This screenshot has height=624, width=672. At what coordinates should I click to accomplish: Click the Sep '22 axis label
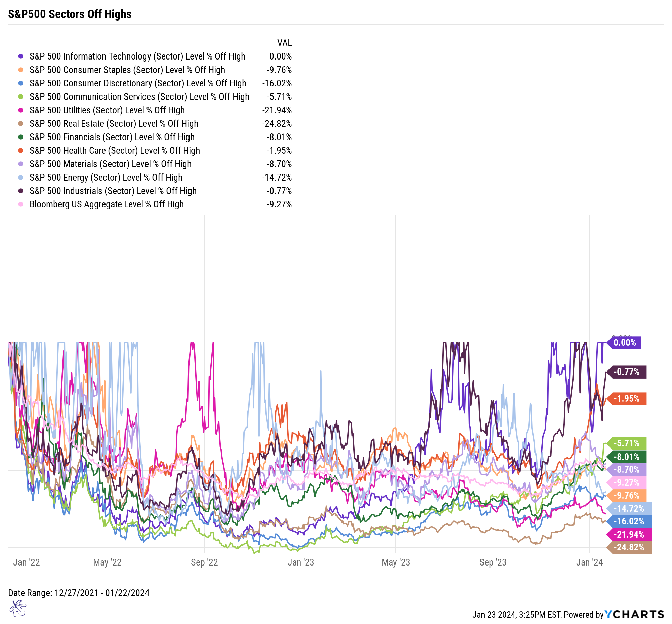[x=204, y=562]
